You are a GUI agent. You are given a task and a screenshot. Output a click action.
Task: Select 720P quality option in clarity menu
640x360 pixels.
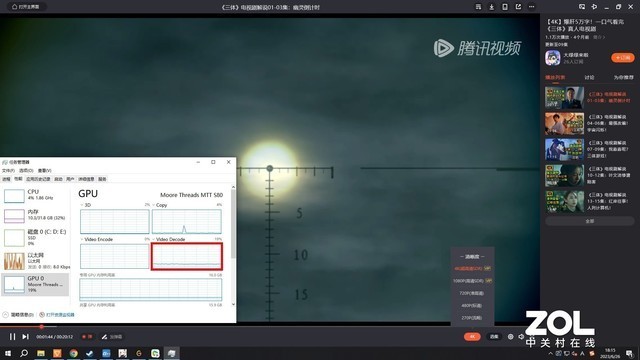tap(471, 293)
